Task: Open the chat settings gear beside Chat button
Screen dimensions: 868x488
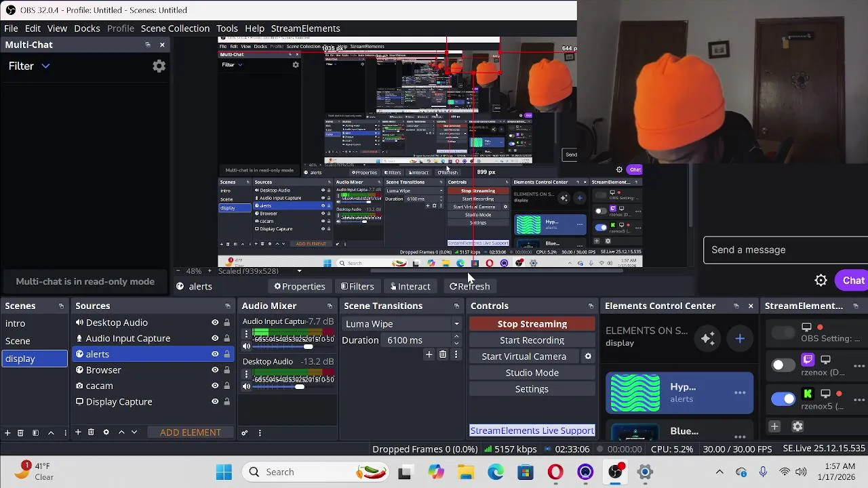Action: coord(821,281)
